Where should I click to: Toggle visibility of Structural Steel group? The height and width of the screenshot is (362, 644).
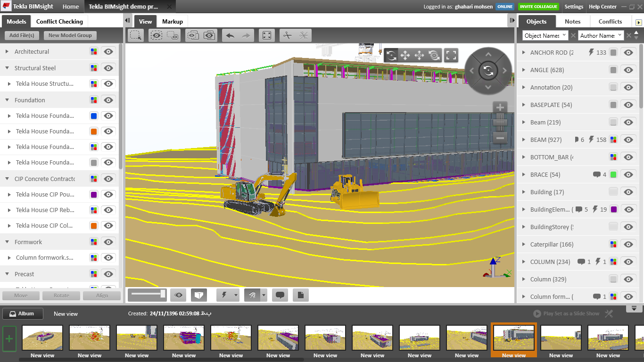pos(109,68)
